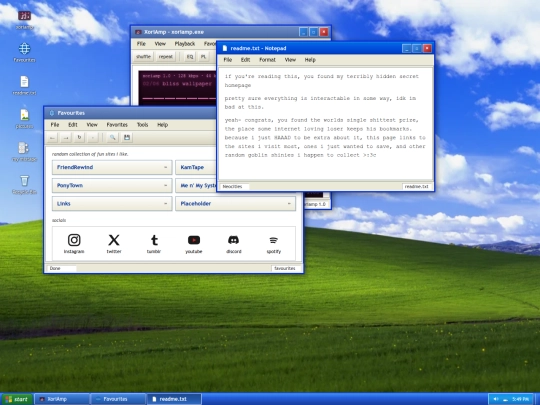Open the View menu in XoriAmp
This screenshot has width=540, height=405.
160,44
